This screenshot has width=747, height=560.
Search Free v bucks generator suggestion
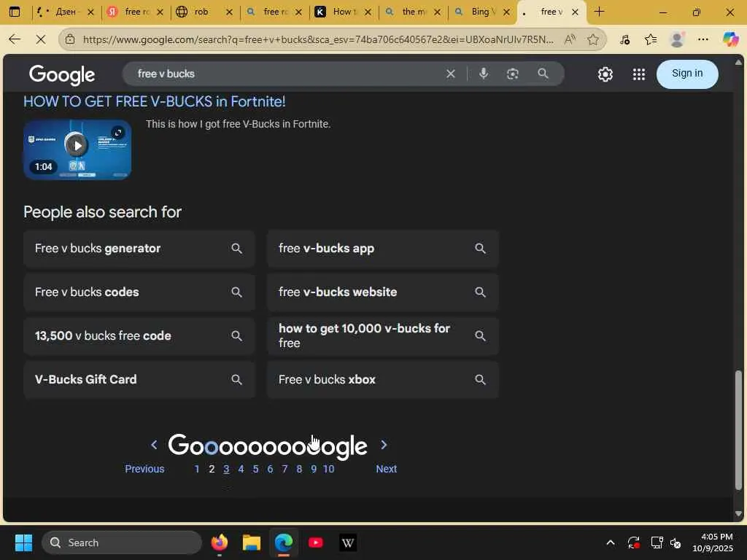tap(139, 249)
